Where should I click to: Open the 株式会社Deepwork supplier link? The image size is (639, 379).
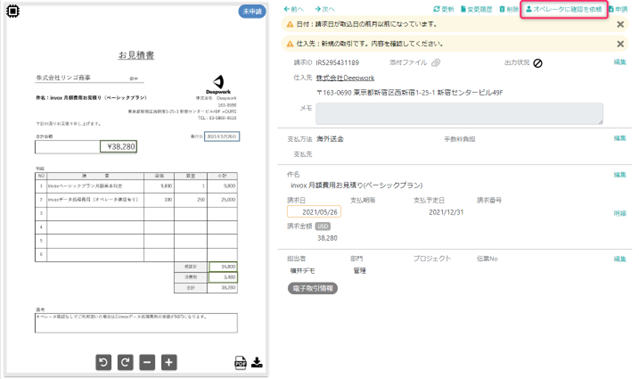point(345,78)
